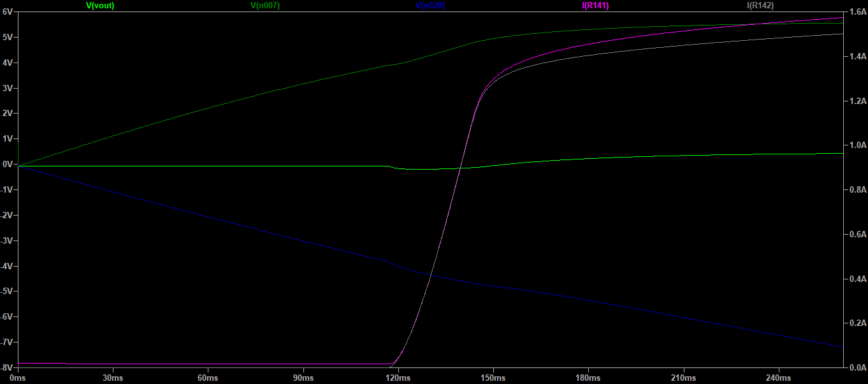This screenshot has height=384, width=868.
Task: Select the V(n007) trace label
Action: coord(265,5)
